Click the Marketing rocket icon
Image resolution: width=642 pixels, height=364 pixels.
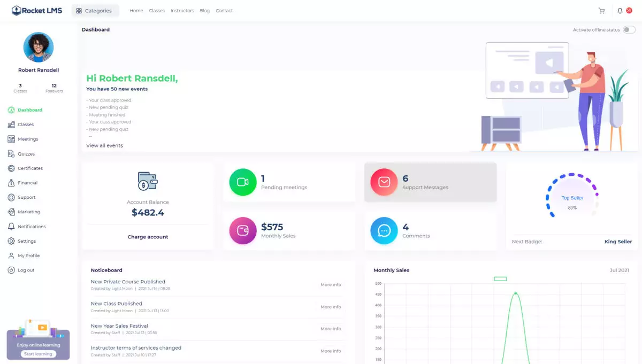[x=11, y=212]
